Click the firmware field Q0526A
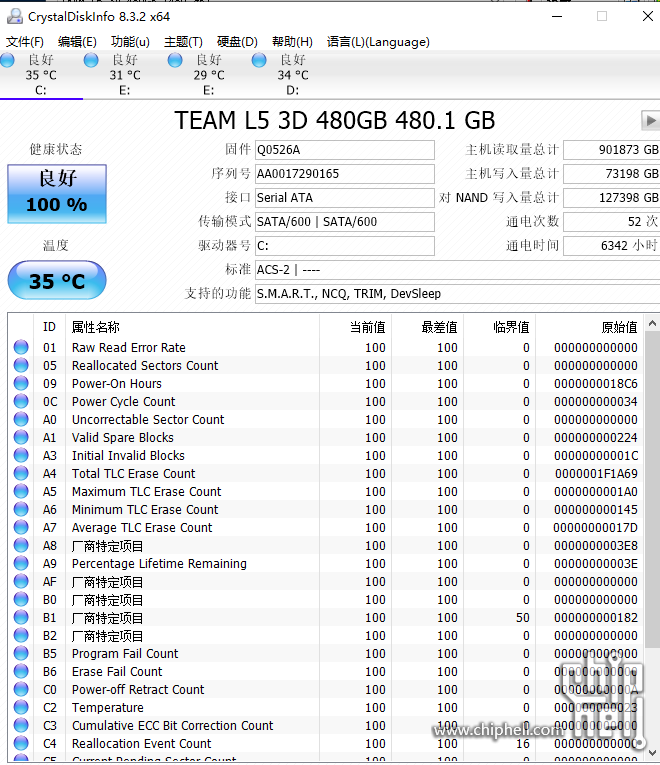This screenshot has height=765, width=660. 344,150
